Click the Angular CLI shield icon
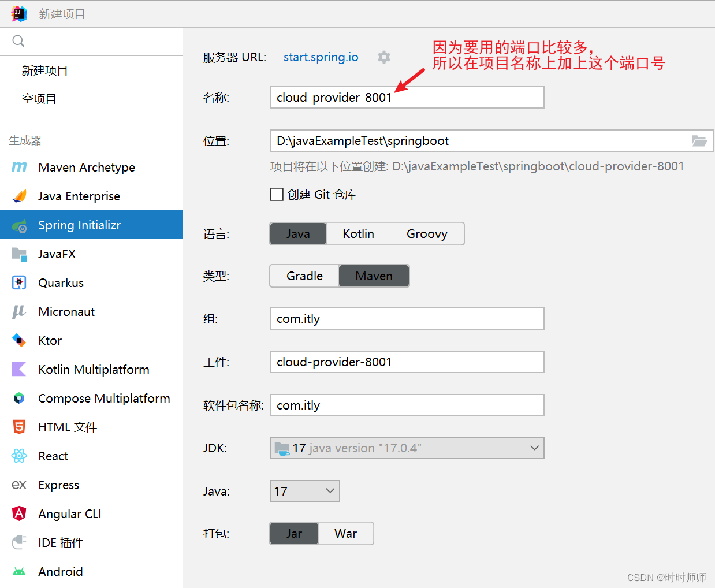This screenshot has width=715, height=588. 19,513
